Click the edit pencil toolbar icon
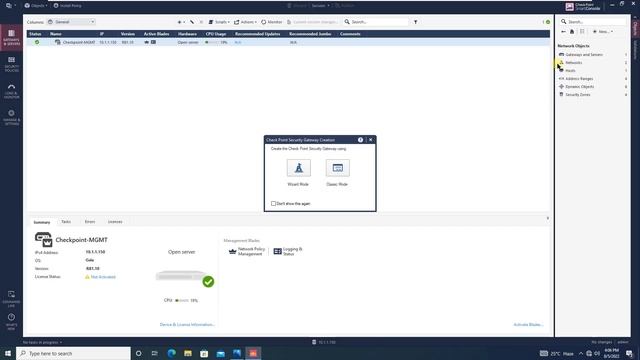This screenshot has height=360, width=640. point(192,22)
